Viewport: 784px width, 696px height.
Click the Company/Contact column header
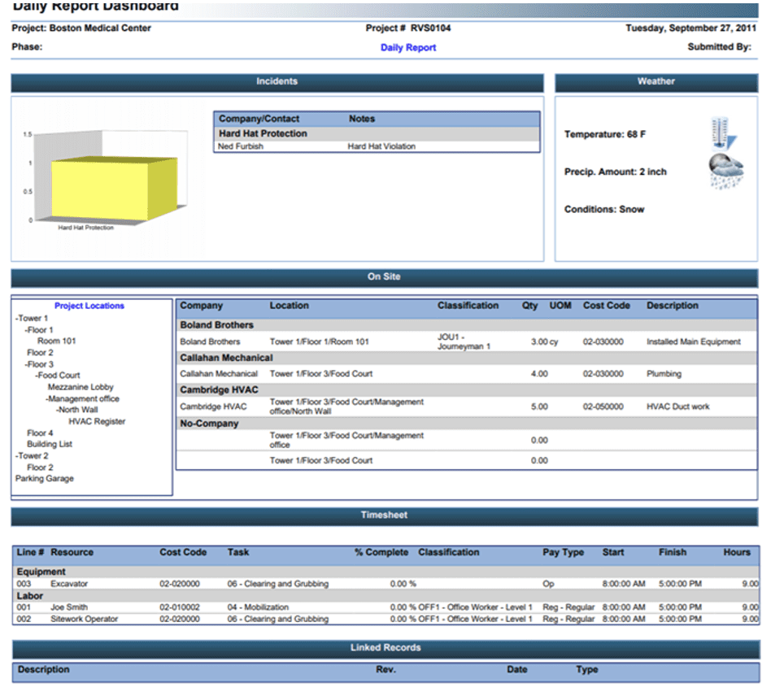point(259,119)
